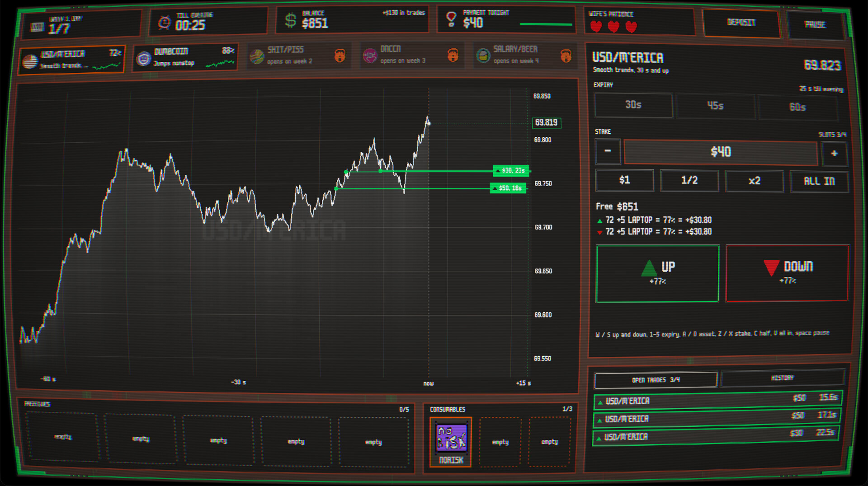This screenshot has height=486, width=868.
Task: Select the $30, 23s trade marker on chart
Action: coord(511,171)
